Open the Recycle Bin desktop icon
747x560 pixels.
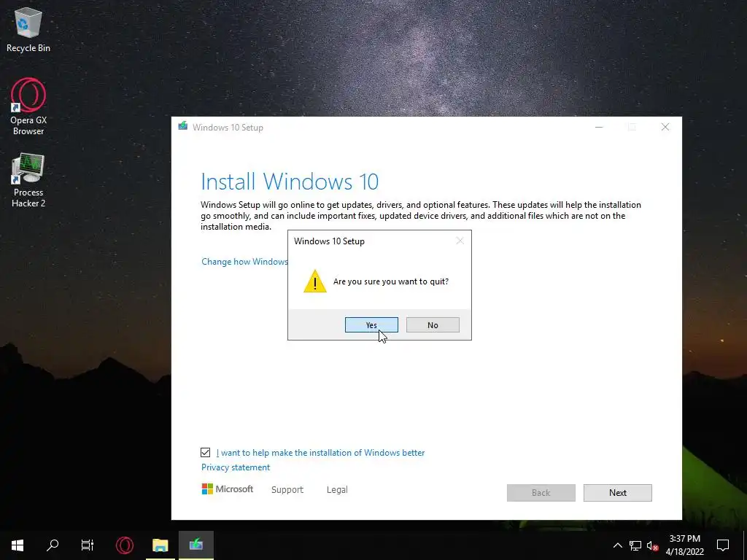pyautogui.click(x=28, y=29)
